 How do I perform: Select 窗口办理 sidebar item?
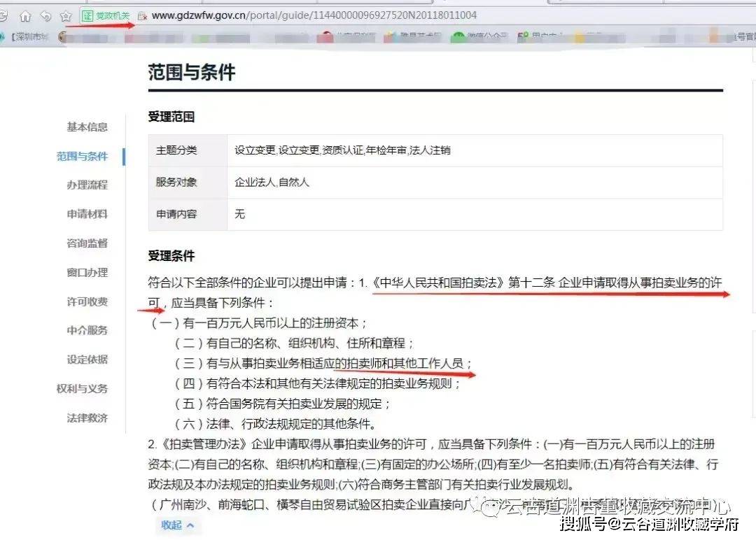click(87, 272)
